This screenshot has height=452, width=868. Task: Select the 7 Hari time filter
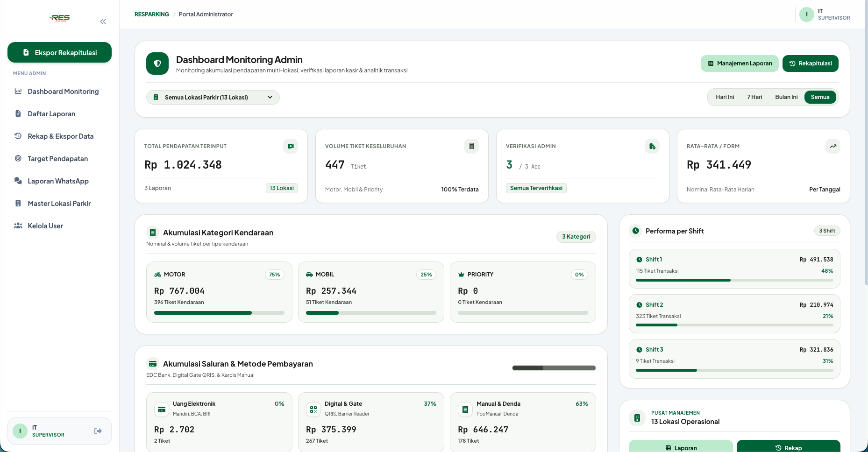pyautogui.click(x=754, y=97)
